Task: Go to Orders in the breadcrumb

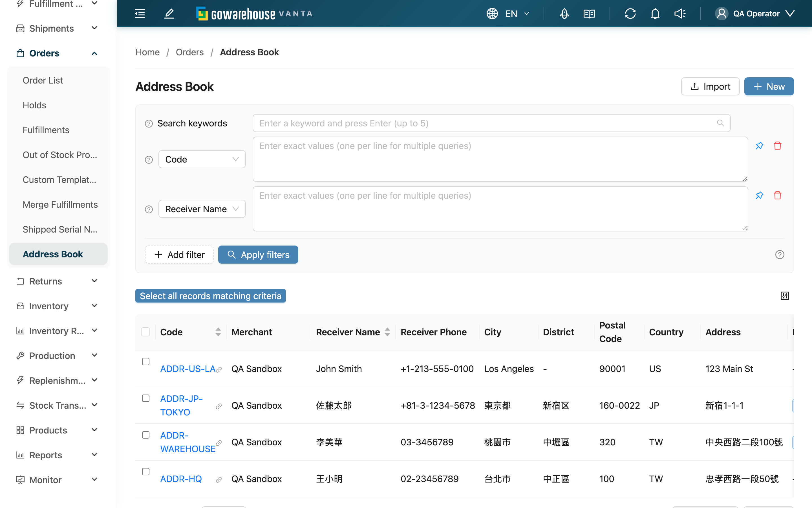Action: [x=189, y=52]
